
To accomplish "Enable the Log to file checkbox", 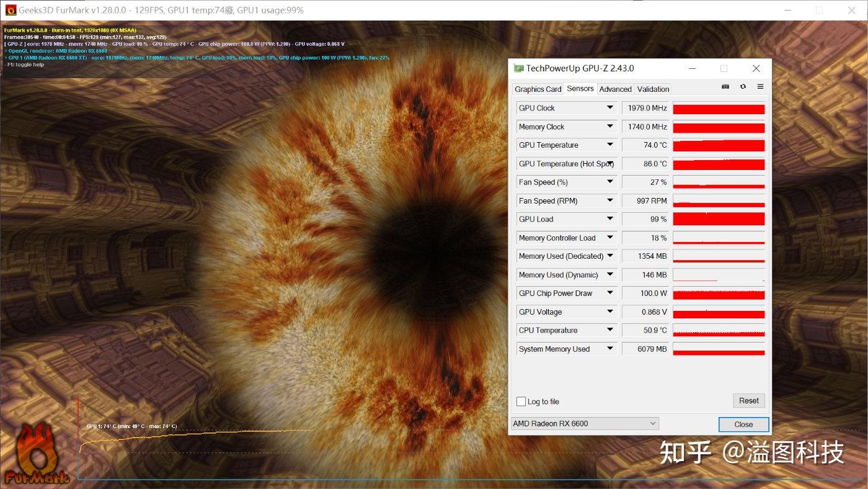I will point(521,402).
